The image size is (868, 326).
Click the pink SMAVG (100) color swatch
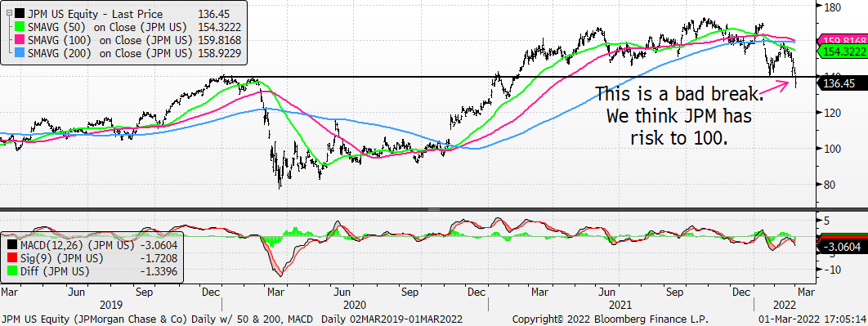pos(20,40)
